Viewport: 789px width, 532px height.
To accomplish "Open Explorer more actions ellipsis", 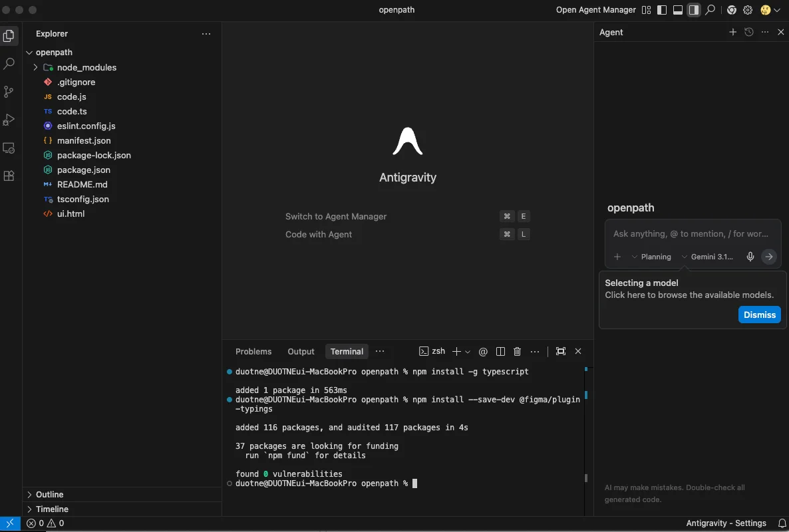I will (206, 34).
